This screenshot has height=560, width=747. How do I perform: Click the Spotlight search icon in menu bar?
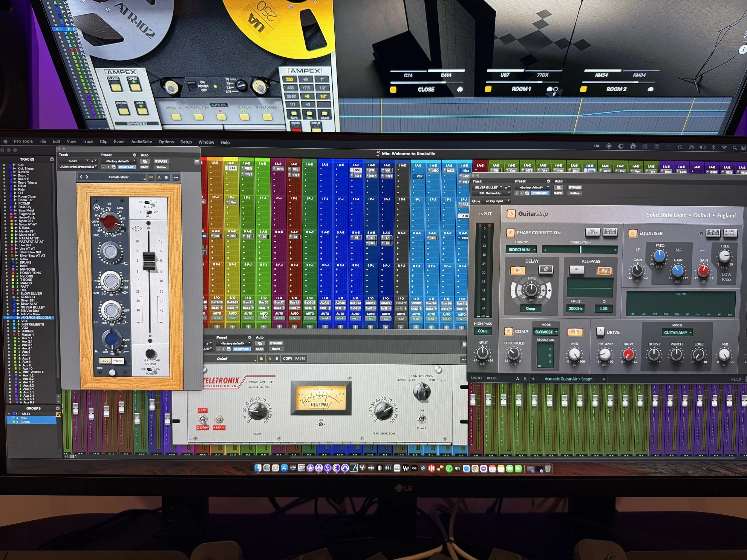coord(734,148)
